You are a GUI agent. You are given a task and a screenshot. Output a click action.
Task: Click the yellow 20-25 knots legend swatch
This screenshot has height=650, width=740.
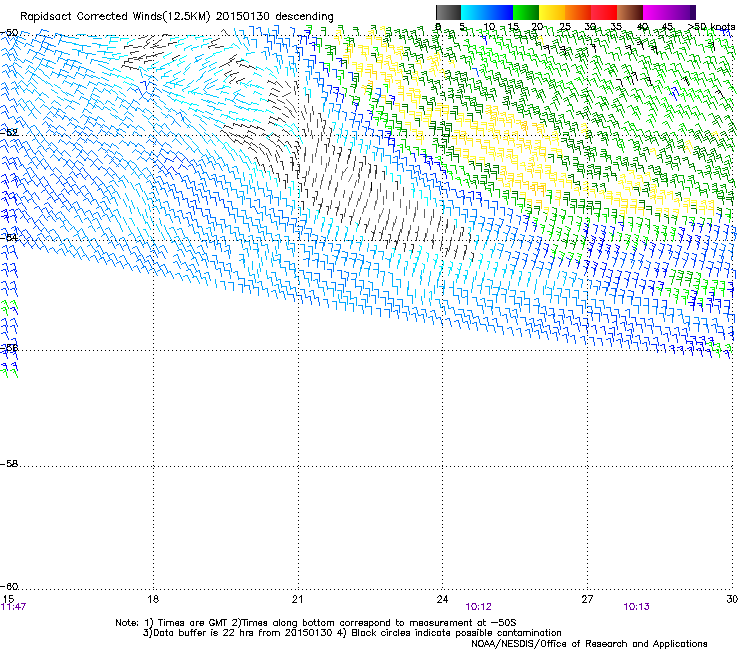point(552,12)
